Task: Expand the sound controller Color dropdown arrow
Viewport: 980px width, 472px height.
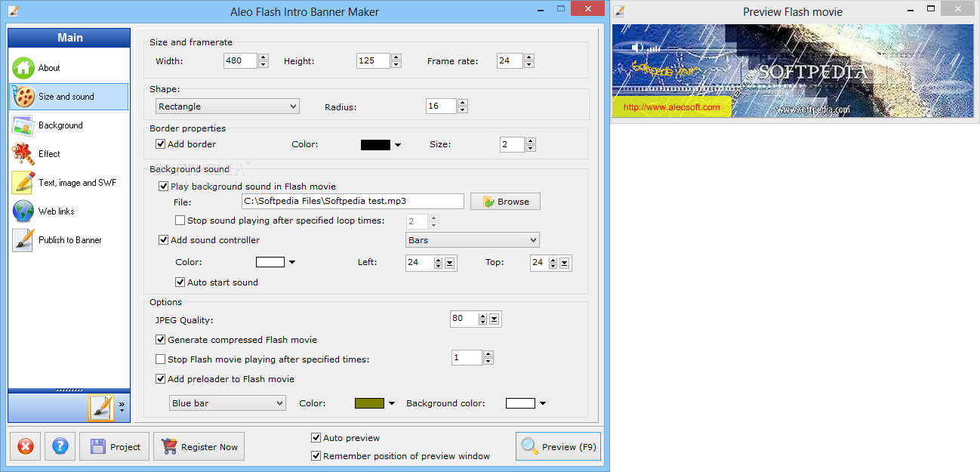Action: 292,263
